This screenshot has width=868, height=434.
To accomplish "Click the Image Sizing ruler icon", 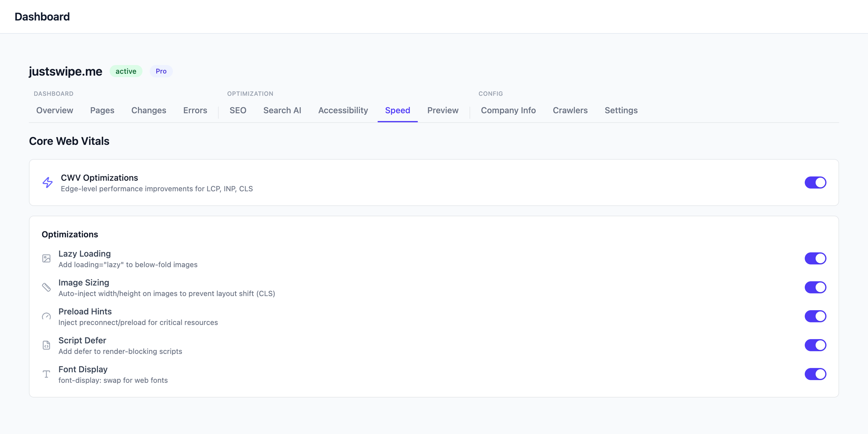I will pyautogui.click(x=46, y=287).
